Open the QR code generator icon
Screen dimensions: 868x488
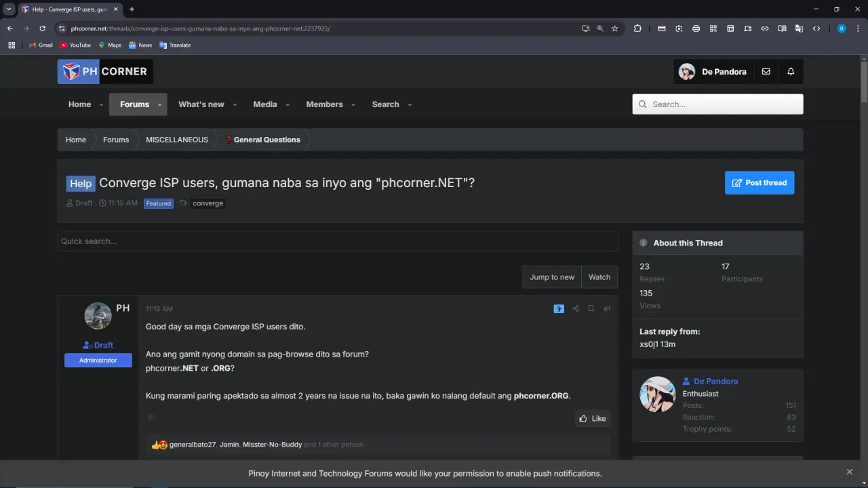tap(713, 28)
